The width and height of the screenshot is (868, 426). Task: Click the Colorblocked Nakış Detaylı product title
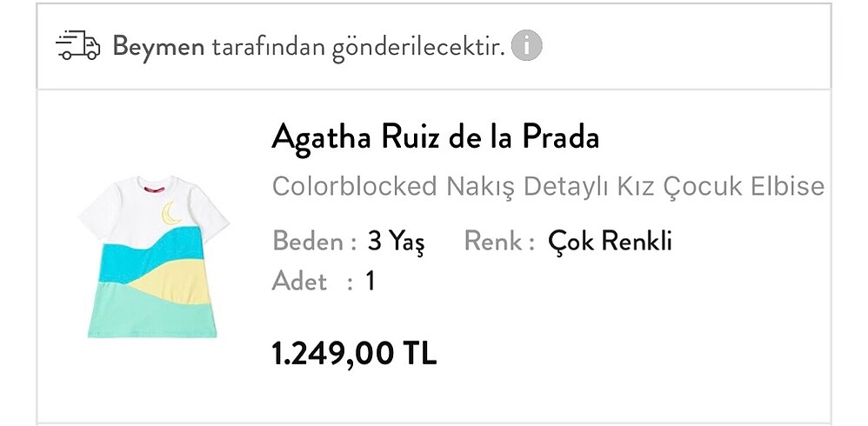[547, 186]
